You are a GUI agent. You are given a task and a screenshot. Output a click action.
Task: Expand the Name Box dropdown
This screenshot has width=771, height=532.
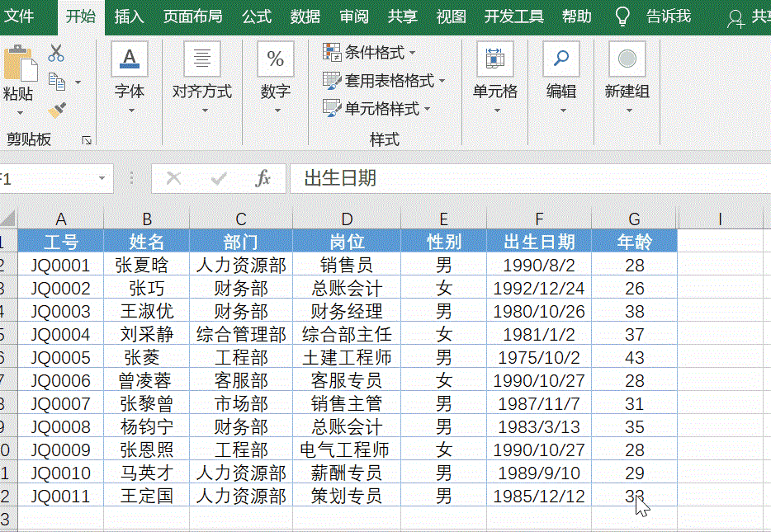point(102,178)
